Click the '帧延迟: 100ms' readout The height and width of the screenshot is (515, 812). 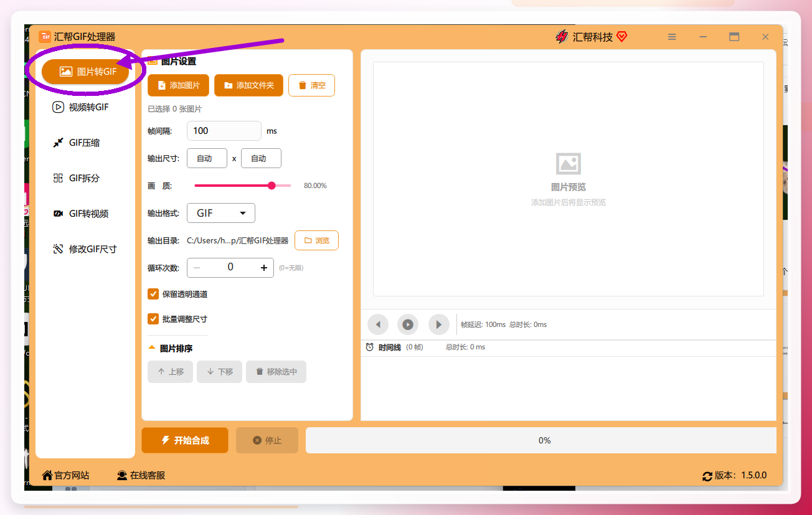point(483,324)
